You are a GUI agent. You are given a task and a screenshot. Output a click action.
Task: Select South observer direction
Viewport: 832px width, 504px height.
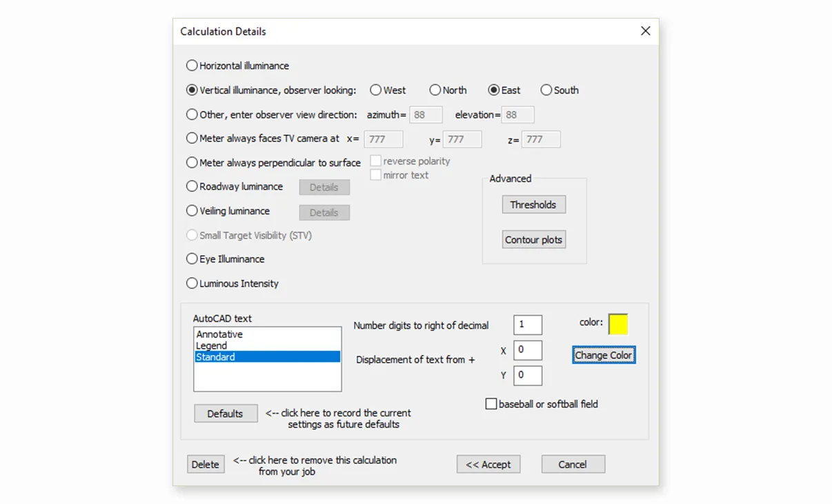click(546, 90)
